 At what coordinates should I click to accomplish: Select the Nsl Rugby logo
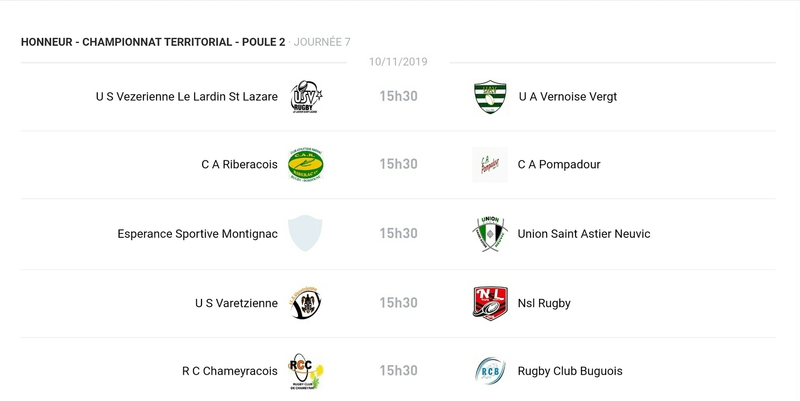(x=490, y=302)
